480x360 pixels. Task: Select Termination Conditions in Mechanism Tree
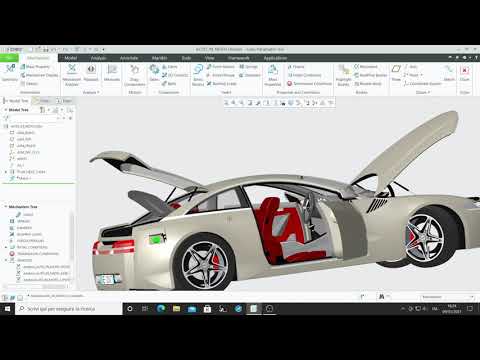35,254
